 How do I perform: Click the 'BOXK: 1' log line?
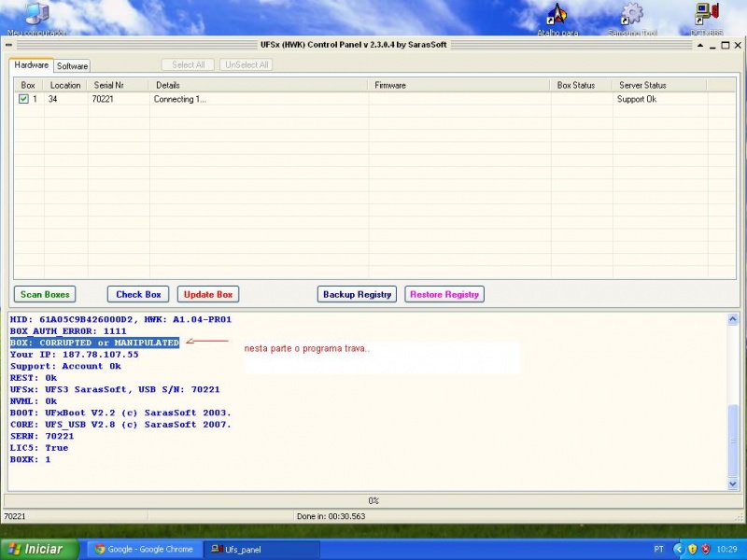(x=30, y=459)
